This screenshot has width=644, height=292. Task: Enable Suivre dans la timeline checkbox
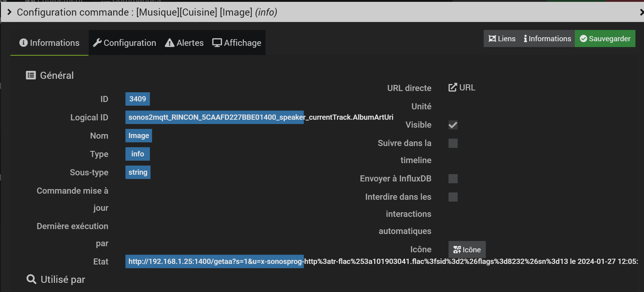tap(453, 143)
